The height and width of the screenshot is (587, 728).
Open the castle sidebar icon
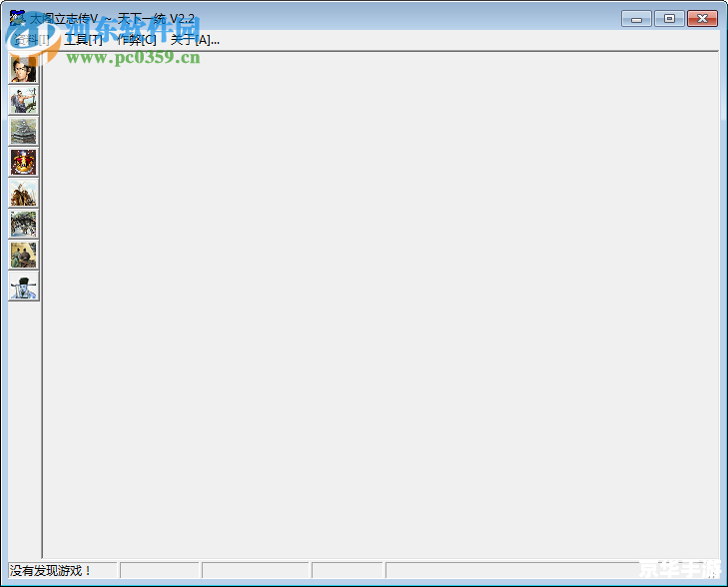tap(24, 132)
